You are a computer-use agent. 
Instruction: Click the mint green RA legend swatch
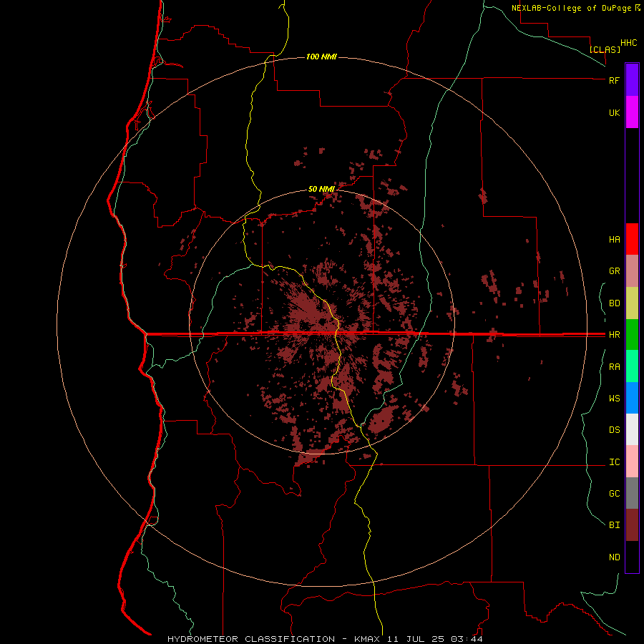[x=632, y=366]
